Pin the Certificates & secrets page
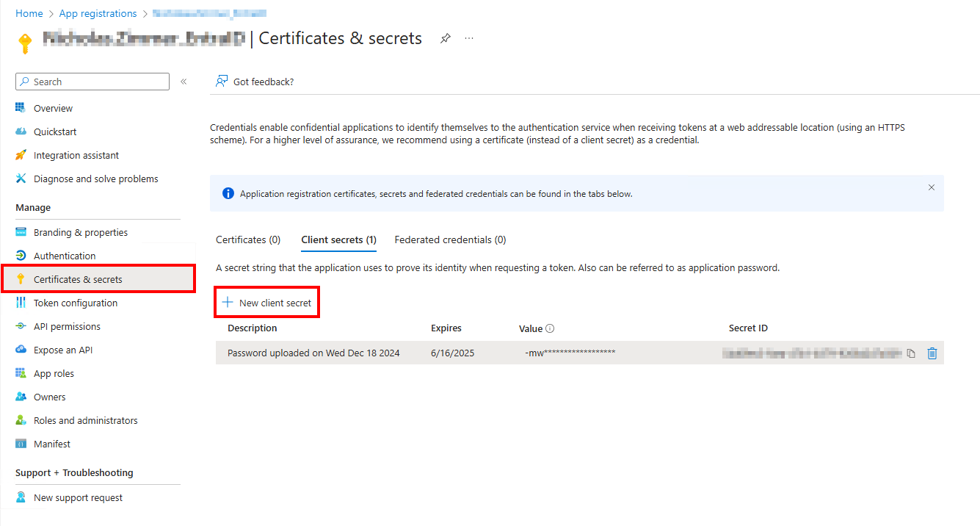 coord(446,37)
